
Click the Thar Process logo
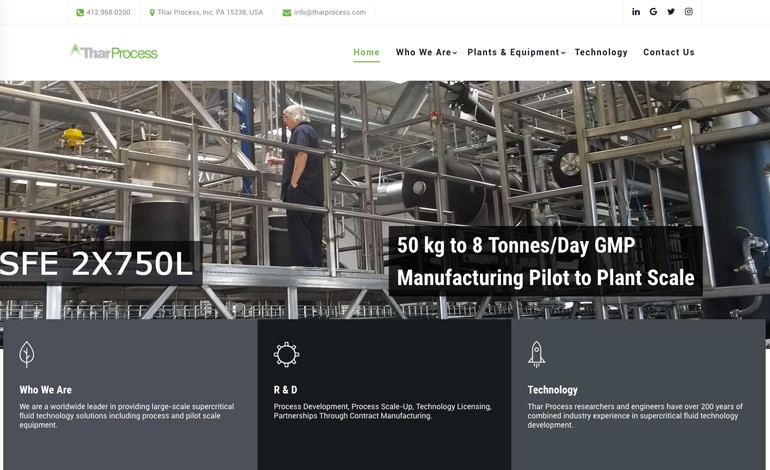[x=114, y=52]
